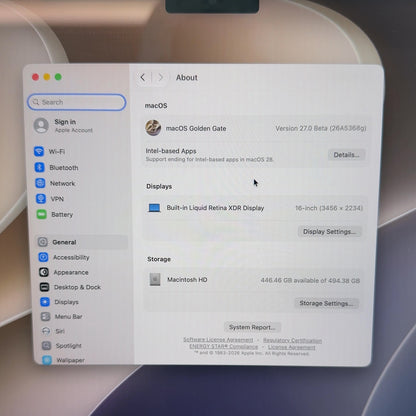
Task: Open Spotlight settings pane
Action: click(x=84, y=345)
